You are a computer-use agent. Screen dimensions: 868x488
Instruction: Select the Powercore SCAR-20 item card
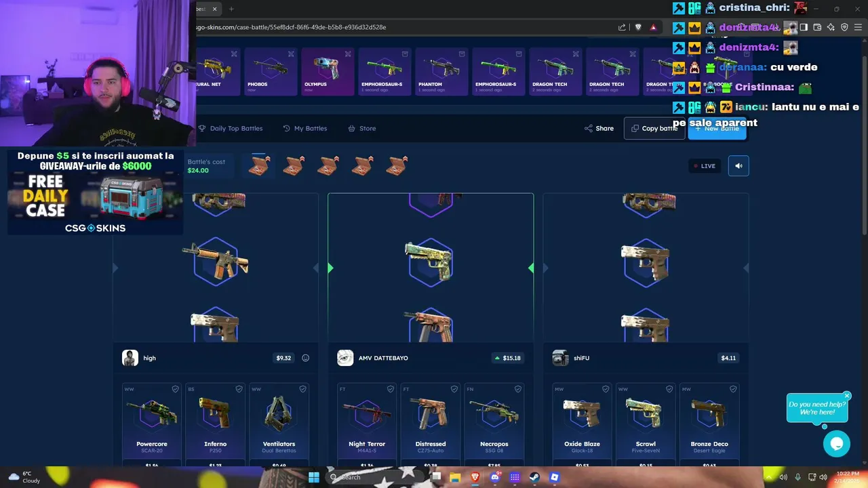152,425
